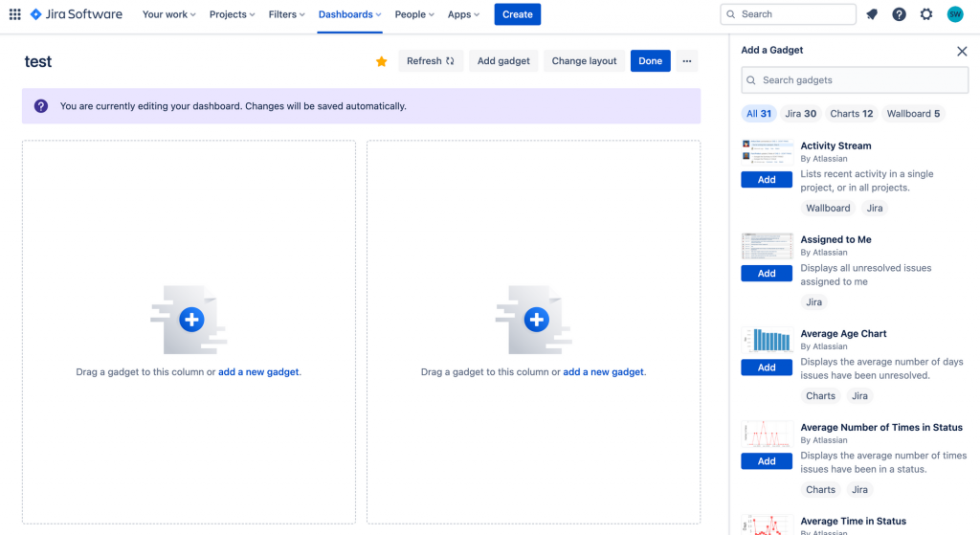Click the Assigned to Me gadget thumbnail
980x535 pixels.
click(x=767, y=246)
